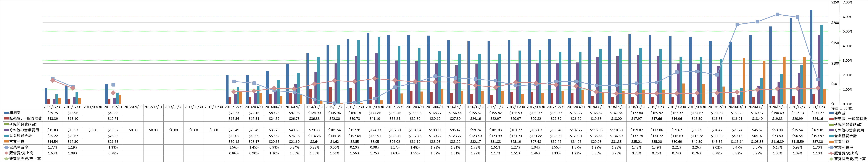
Task: Select the 販管費/売上高 row header in data table
Action: coord(23,153)
